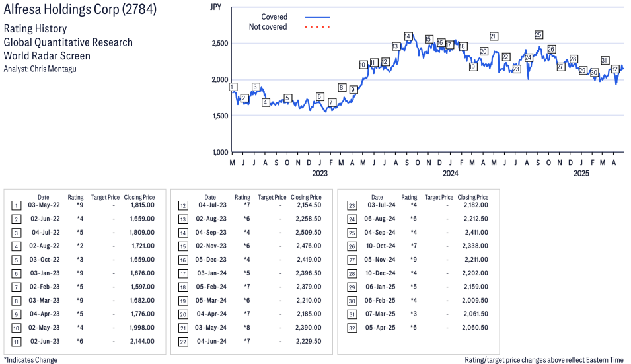Click the 03-May-22 date cell

44,205
